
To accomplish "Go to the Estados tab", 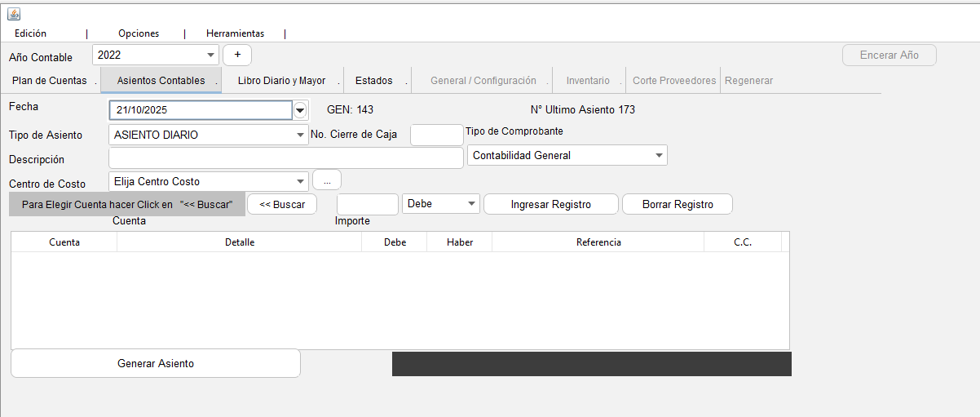I will (374, 81).
